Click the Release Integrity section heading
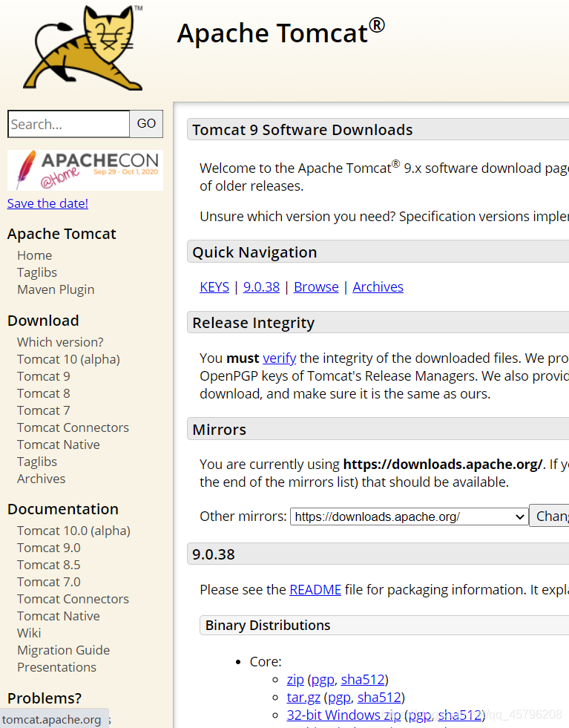The image size is (569, 728). point(254,323)
